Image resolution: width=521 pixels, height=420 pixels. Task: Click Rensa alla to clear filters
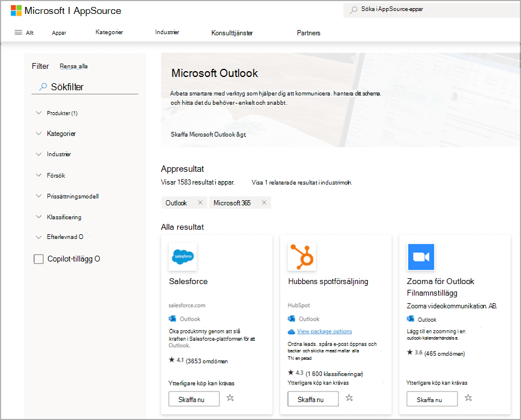(74, 67)
